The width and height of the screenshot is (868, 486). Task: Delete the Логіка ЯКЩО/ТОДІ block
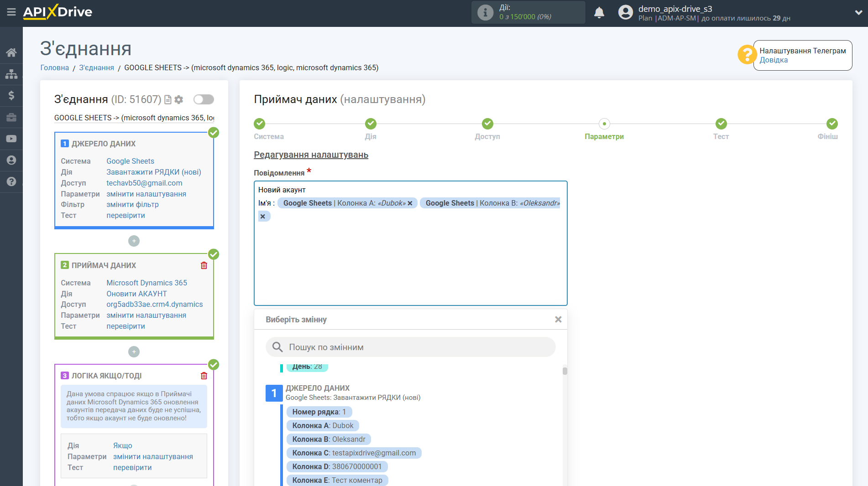coord(204,376)
